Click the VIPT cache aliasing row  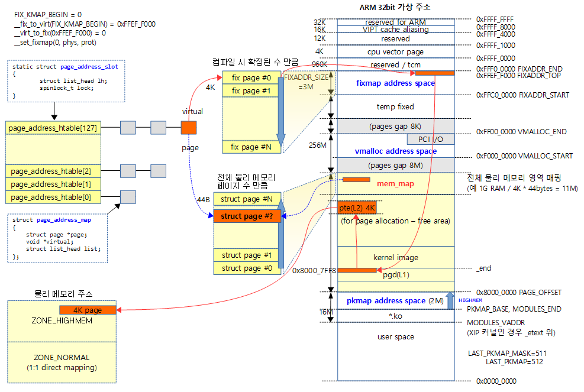395,30
